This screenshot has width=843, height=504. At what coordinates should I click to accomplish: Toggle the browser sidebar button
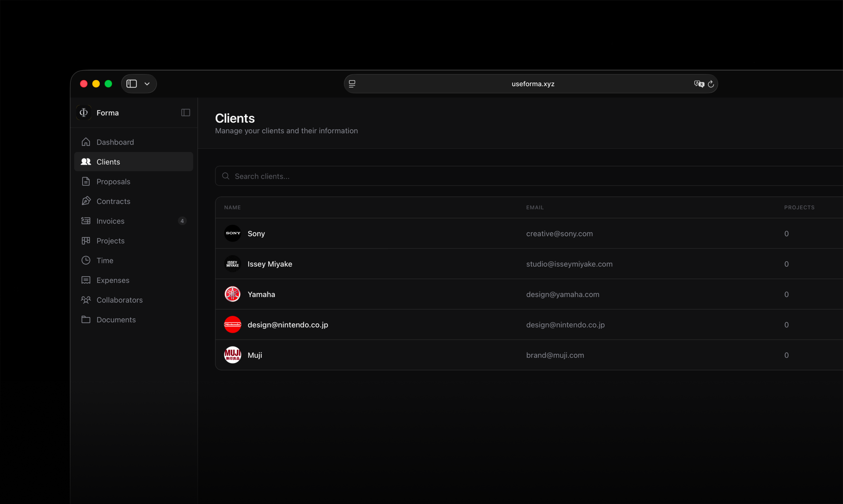131,84
